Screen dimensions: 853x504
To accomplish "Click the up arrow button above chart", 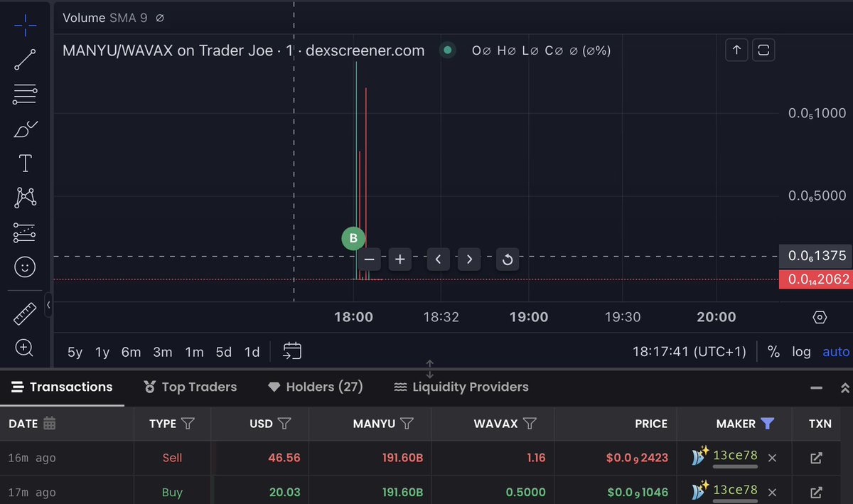I will 736,50.
